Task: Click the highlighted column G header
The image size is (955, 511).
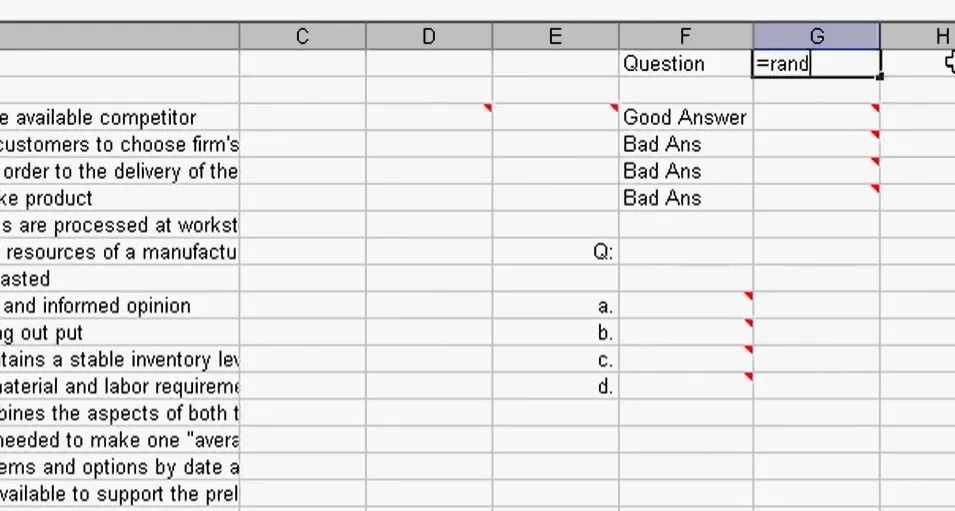Action: coord(816,37)
